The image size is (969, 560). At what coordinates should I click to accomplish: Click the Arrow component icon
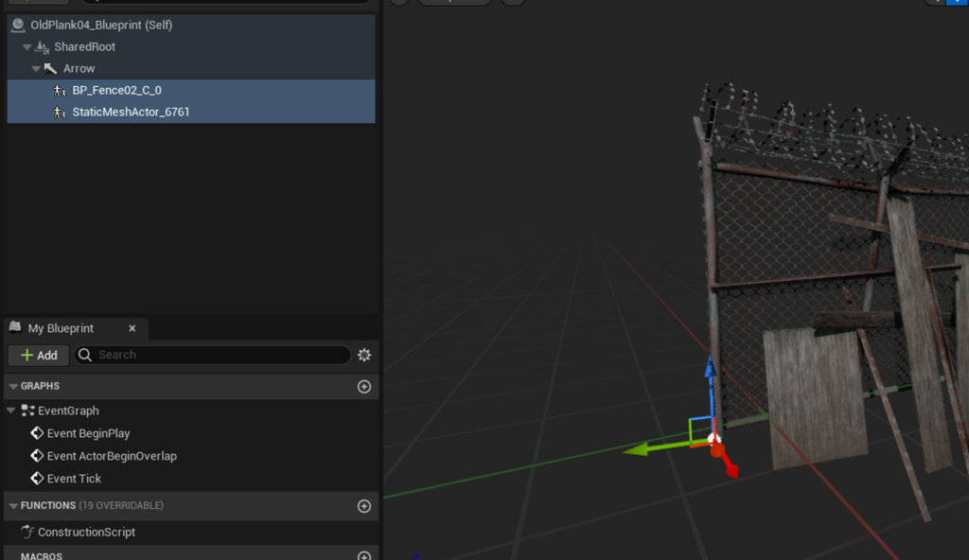tap(51, 69)
